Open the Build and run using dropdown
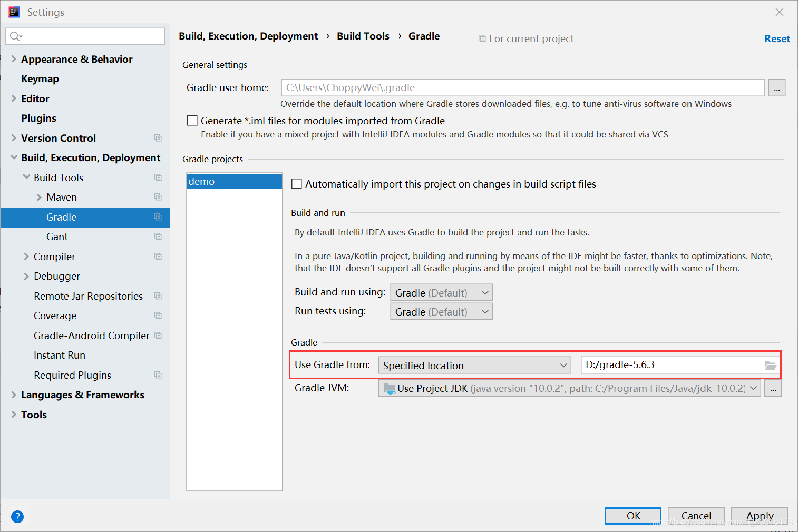The width and height of the screenshot is (798, 532). pyautogui.click(x=442, y=292)
